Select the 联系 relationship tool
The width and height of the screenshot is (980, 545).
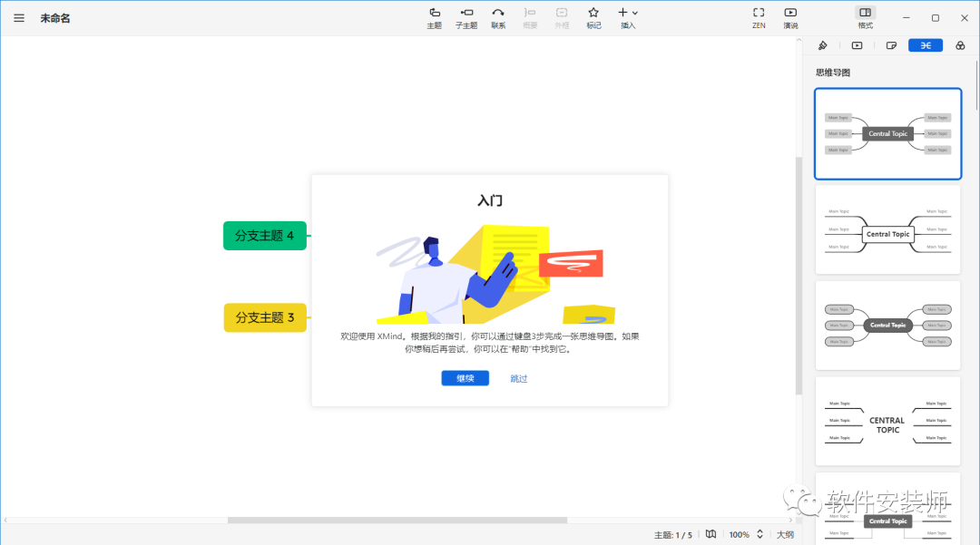pyautogui.click(x=498, y=18)
